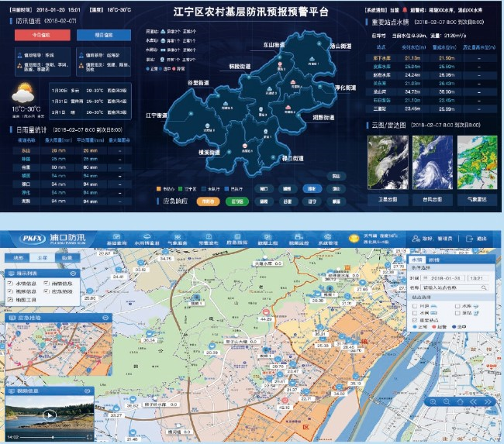Click the 退出 logout icon
The height and width of the screenshot is (444, 504).
[469, 239]
